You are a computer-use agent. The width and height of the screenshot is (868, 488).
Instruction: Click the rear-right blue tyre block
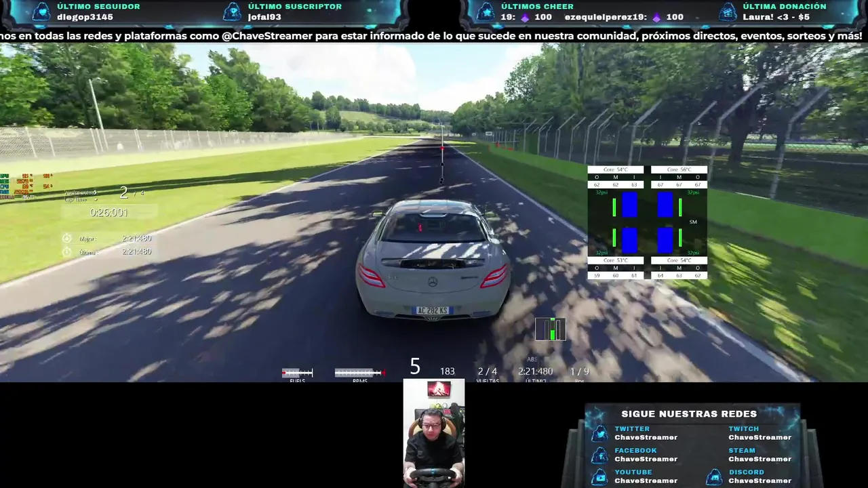[665, 240]
